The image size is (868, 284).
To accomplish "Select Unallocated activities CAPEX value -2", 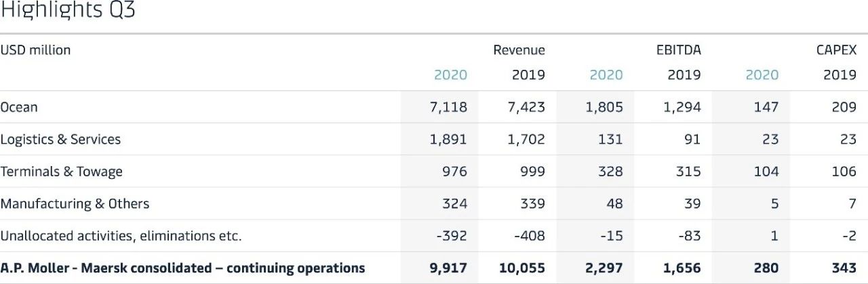I will click(x=849, y=236).
